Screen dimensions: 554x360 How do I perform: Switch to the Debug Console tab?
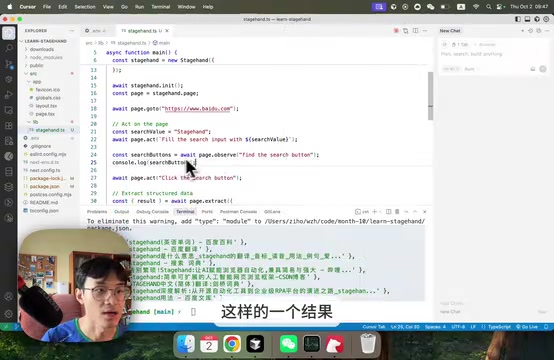tap(152, 212)
